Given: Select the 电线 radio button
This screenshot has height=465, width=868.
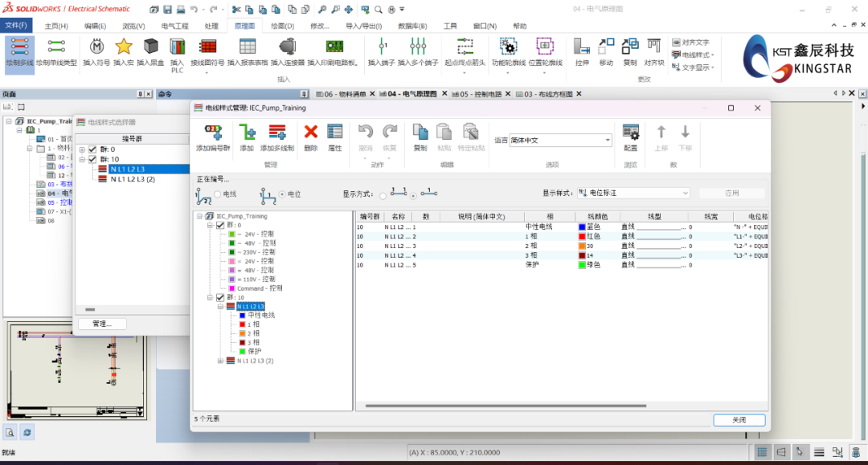Looking at the screenshot, I should [218, 194].
